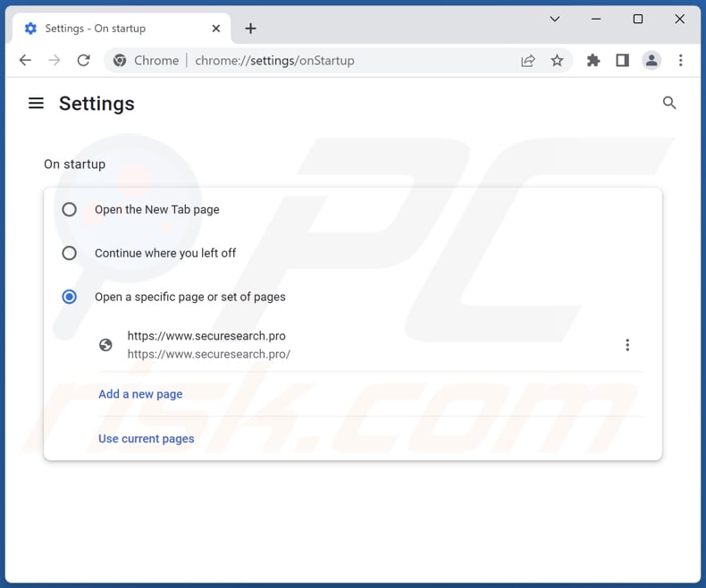Select Open the New Tab page option
The height and width of the screenshot is (588, 706).
[x=69, y=209]
